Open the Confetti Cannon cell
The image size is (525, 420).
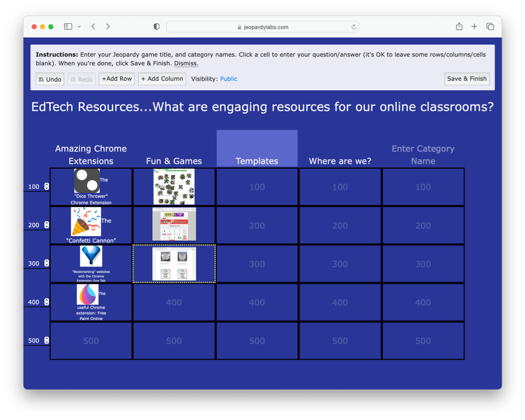(x=91, y=225)
